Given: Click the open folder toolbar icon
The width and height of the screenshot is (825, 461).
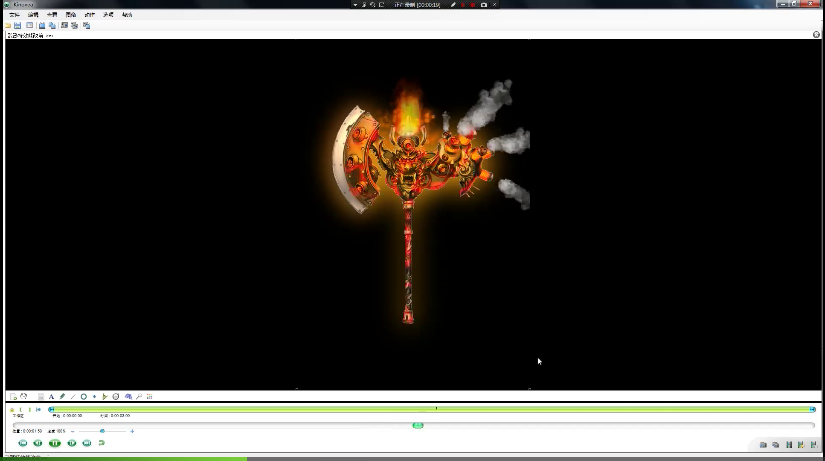Looking at the screenshot, I should click(x=8, y=25).
